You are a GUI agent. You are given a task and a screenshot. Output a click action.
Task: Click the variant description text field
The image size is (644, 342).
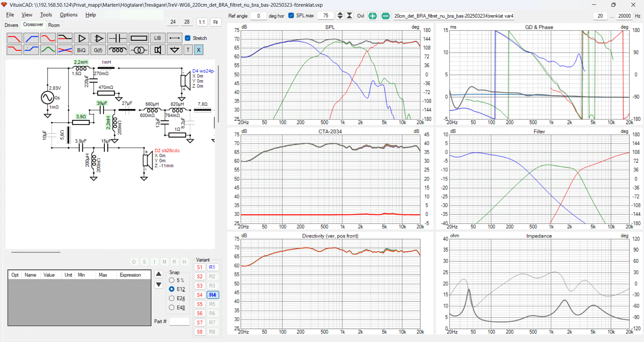point(453,16)
